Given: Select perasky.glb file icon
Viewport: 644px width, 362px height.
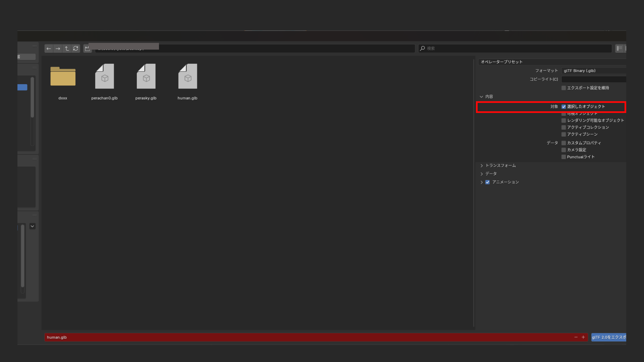Looking at the screenshot, I should (x=146, y=76).
